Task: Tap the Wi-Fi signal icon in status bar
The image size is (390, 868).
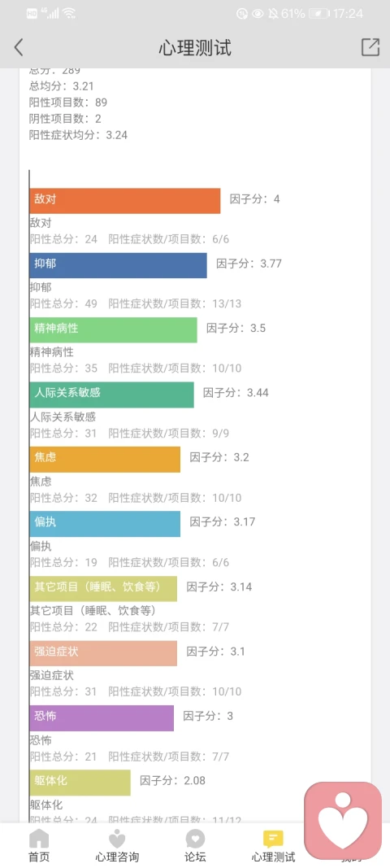Action: coord(68,13)
